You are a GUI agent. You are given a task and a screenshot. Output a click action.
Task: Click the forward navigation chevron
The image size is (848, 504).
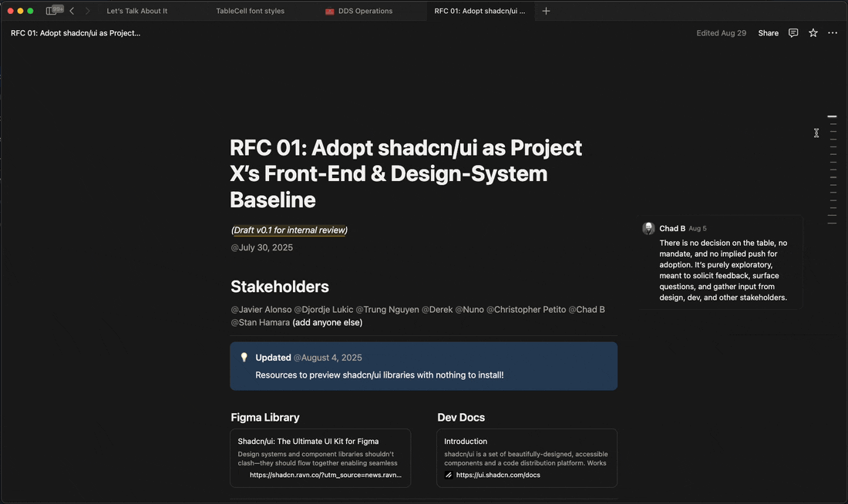[87, 11]
